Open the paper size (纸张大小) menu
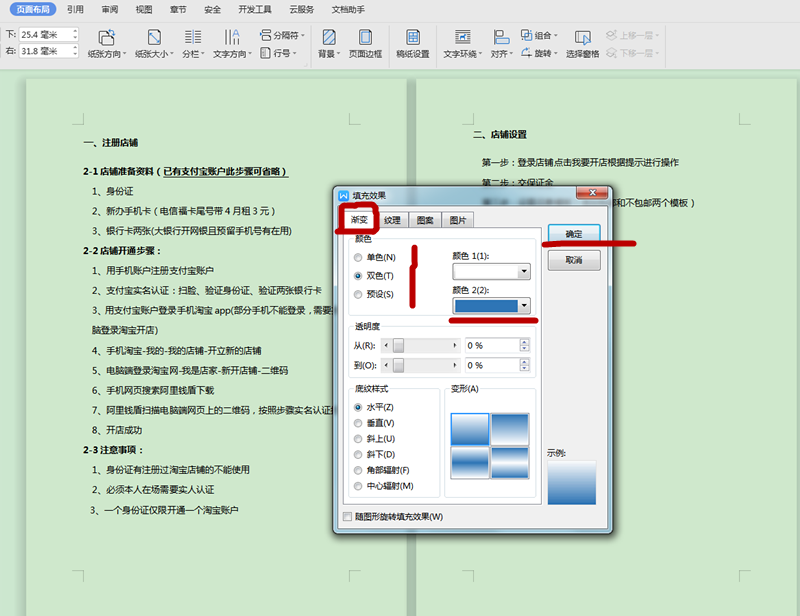 point(154,44)
